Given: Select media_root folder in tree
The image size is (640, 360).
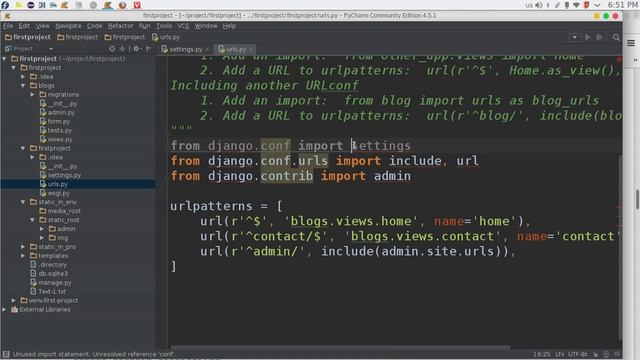Looking at the screenshot, I should click(64, 211).
